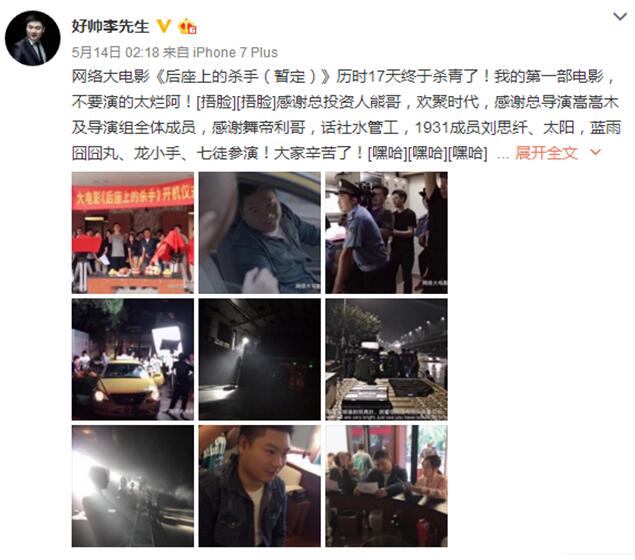Click the membership crown badge icon

[x=188, y=27]
